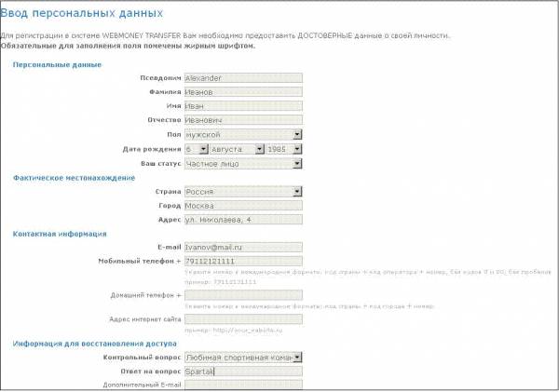
Task: Select the Мобильный телефон number field
Action: point(243,262)
